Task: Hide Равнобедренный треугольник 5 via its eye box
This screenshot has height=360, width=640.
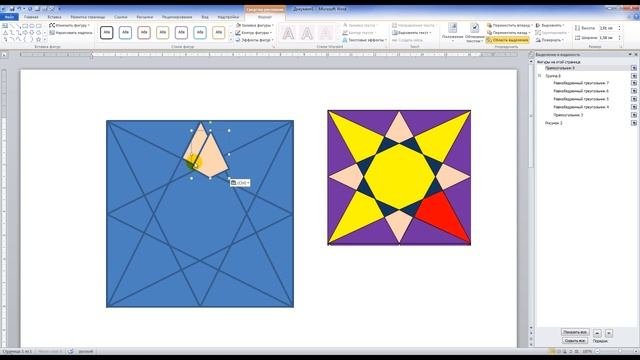Action: (x=634, y=99)
